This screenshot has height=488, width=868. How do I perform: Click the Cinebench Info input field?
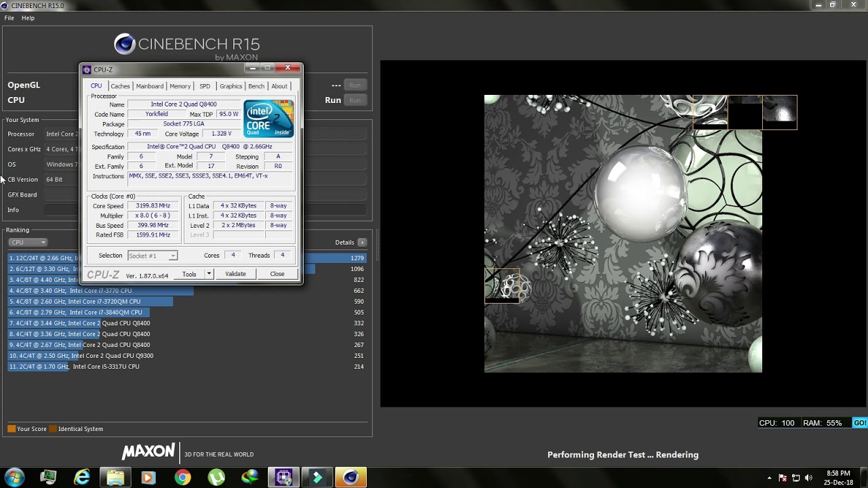(205, 210)
